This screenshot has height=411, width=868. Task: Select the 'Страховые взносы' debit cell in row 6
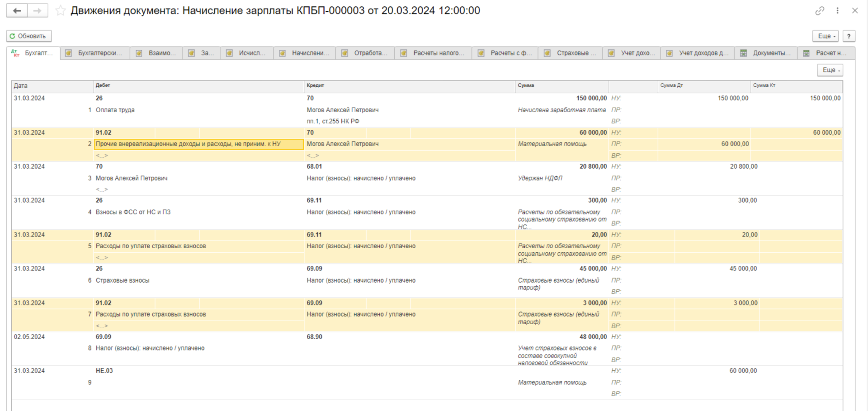(x=123, y=280)
